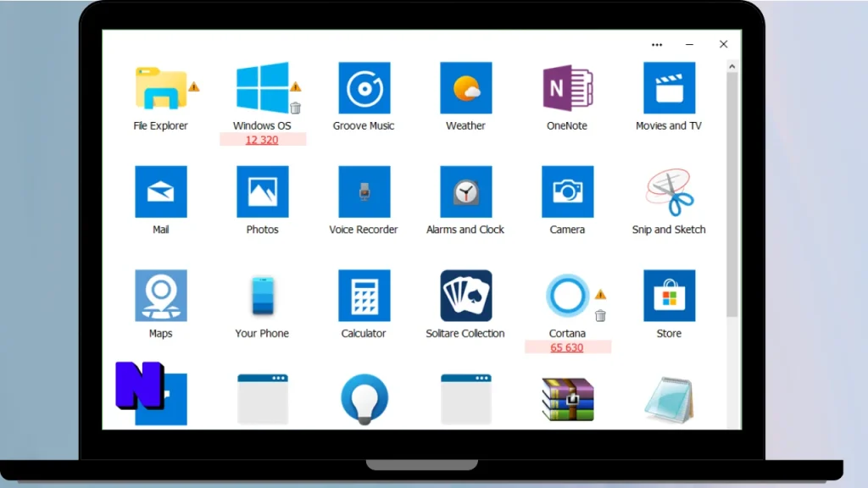Viewport: 868px width, 488px height.
Task: Launch the Snip and Sketch scissors icon
Action: pyautogui.click(x=670, y=192)
